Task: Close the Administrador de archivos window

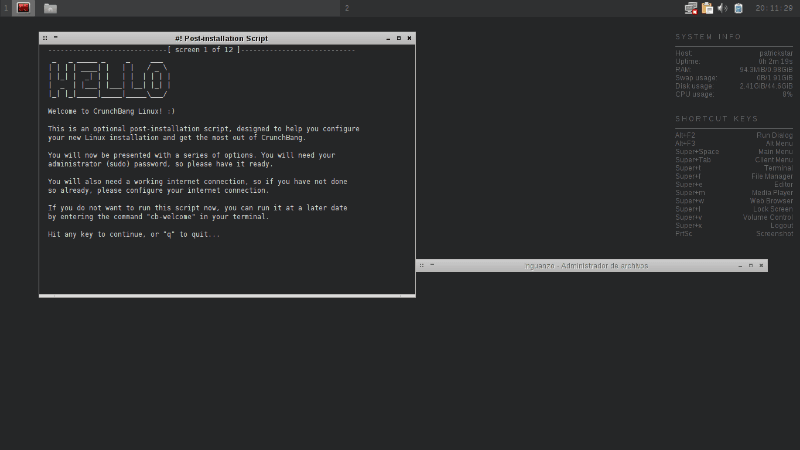Action: pyautogui.click(x=761, y=266)
